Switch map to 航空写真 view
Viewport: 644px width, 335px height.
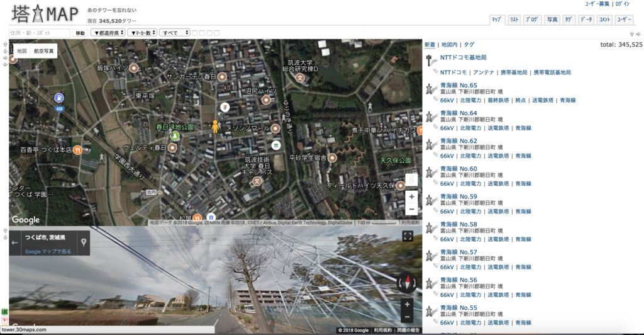pyautogui.click(x=43, y=51)
